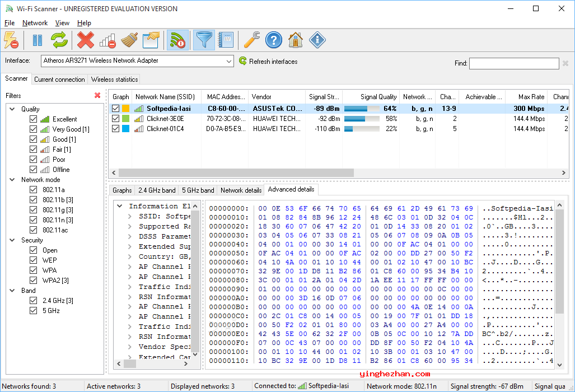
Task: Click the green graph color swatch for Clicknet-3E0E
Action: click(126, 119)
